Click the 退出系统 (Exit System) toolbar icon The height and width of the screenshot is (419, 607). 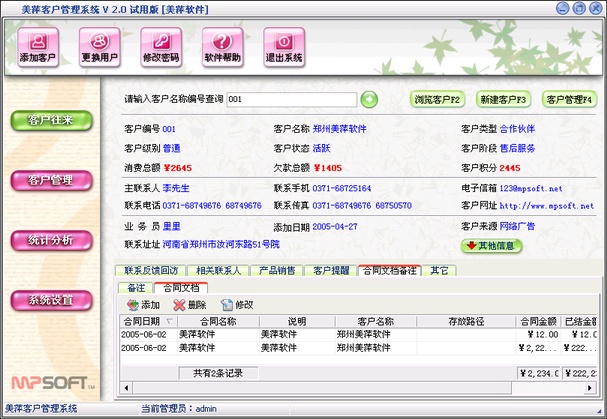(283, 44)
